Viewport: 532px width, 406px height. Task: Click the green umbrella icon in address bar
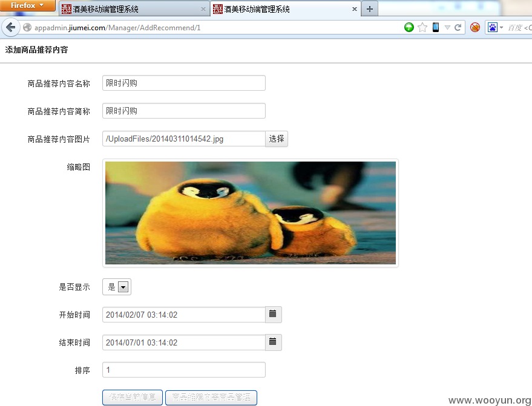click(409, 27)
